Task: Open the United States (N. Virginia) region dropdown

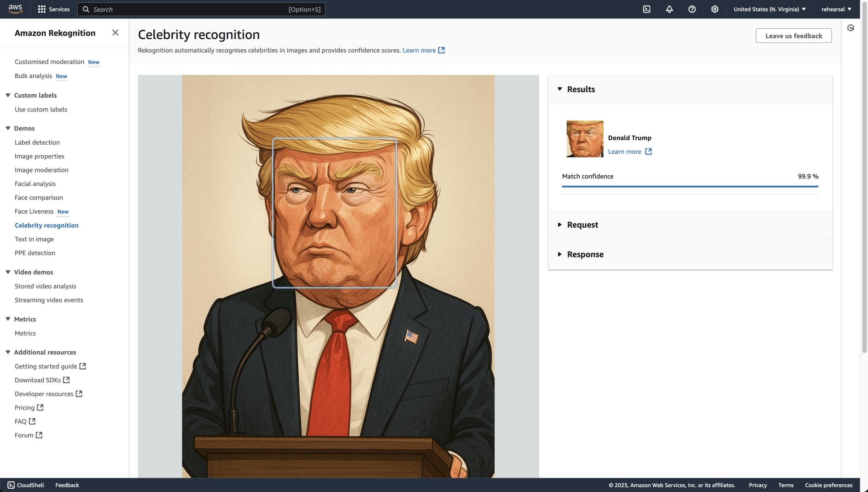Action: [x=770, y=9]
